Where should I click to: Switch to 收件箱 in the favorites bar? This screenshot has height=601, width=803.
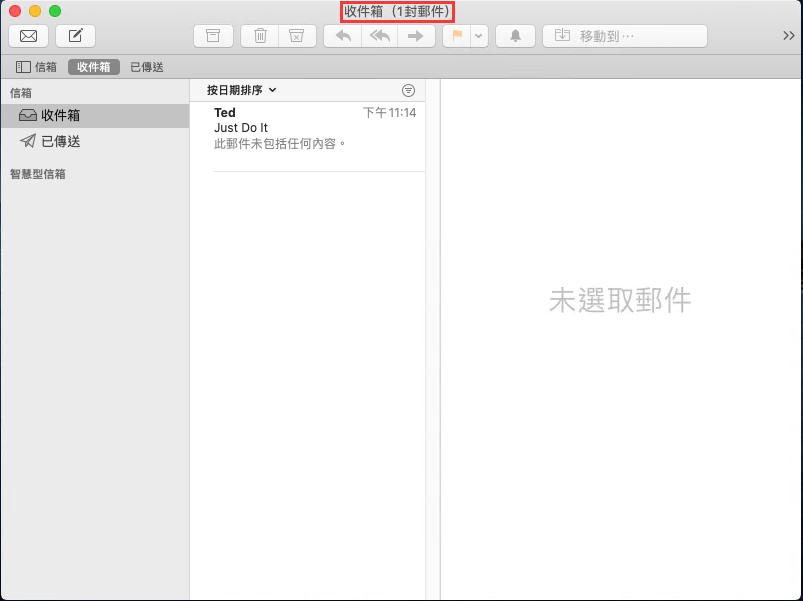(94, 67)
